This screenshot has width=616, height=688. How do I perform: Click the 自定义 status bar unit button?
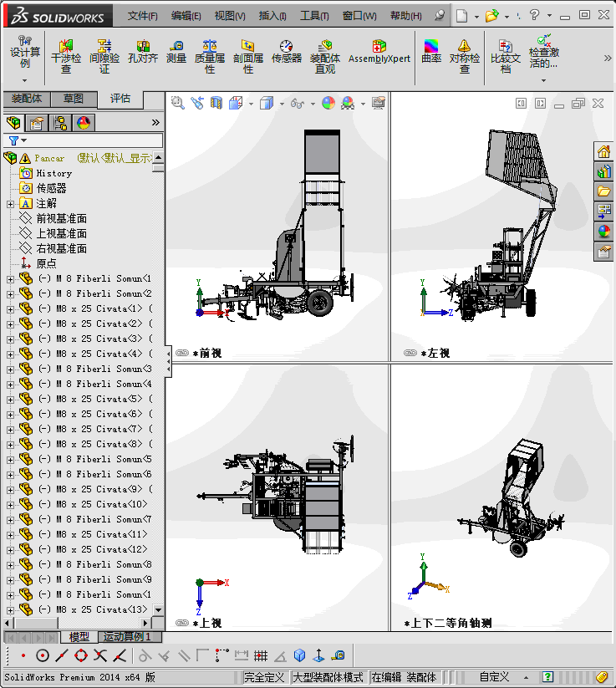495,677
